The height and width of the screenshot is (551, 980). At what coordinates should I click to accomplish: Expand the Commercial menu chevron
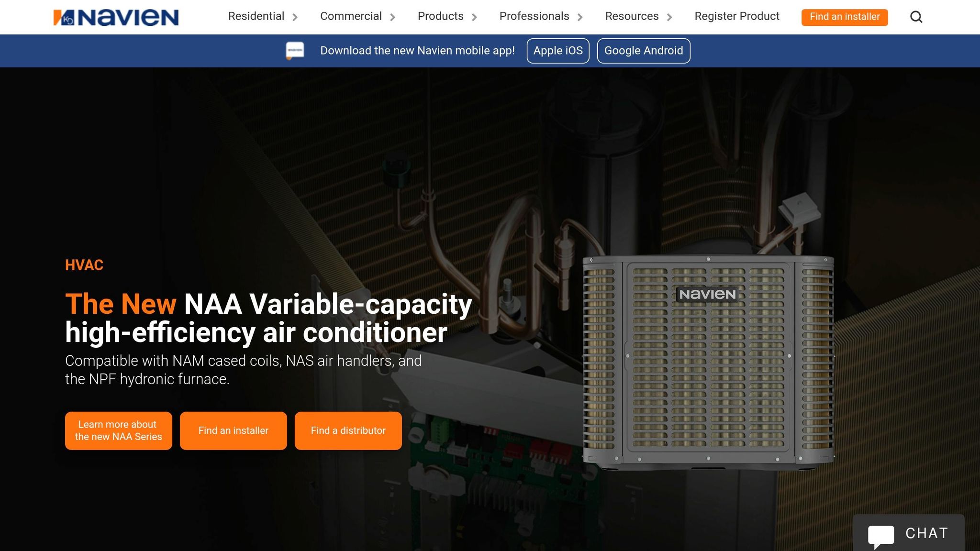tap(393, 17)
